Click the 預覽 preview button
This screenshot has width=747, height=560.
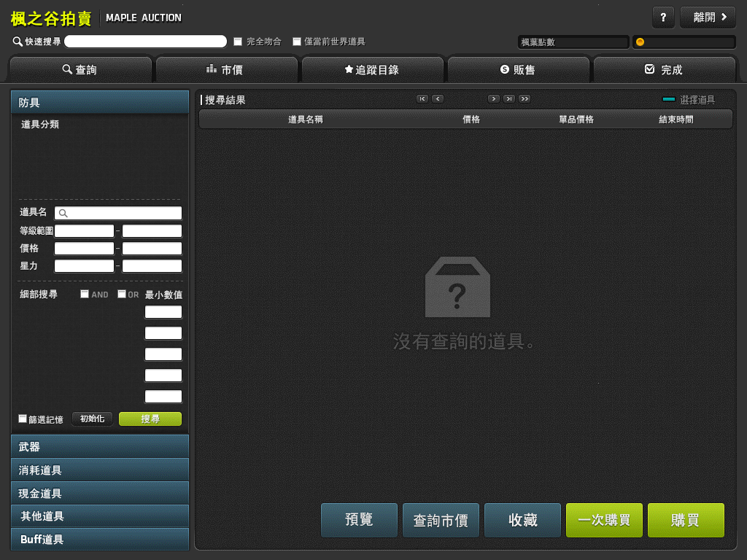[x=359, y=520]
